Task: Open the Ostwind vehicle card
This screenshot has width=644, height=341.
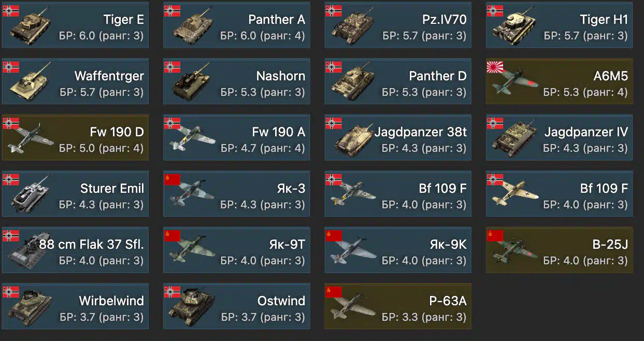Action: [237, 306]
